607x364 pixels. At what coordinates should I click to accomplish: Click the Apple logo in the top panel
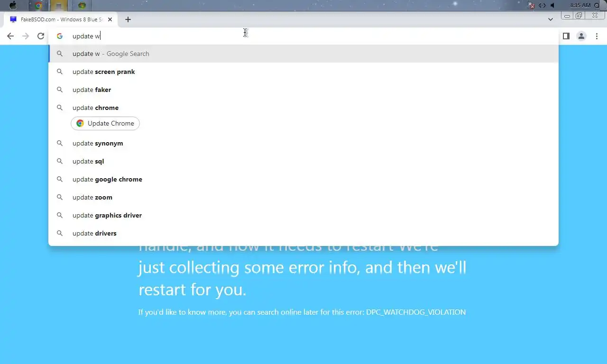[13, 6]
